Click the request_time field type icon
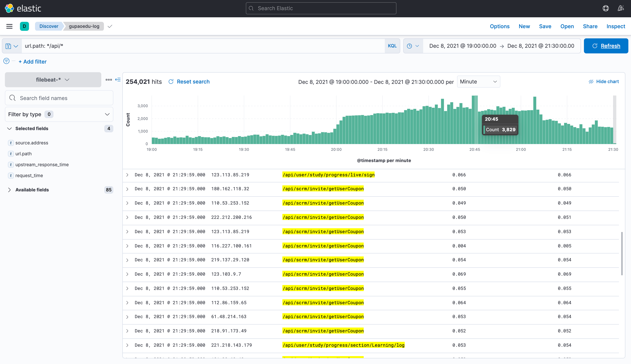This screenshot has height=364, width=631. [x=11, y=175]
